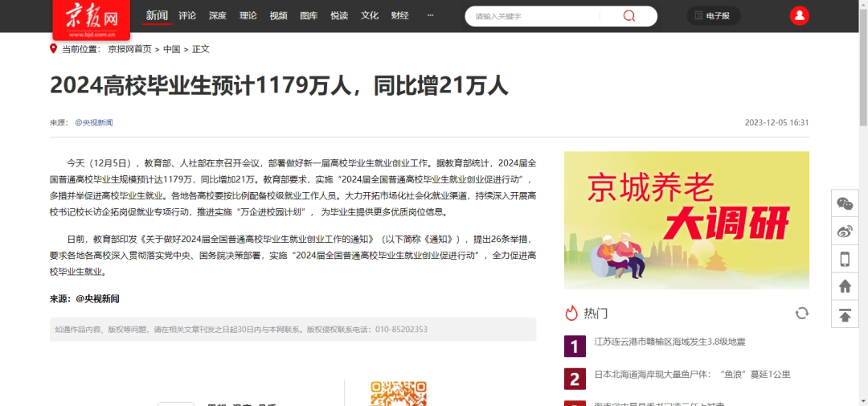
Task: Refresh the 热门 hot list
Action: (x=801, y=313)
